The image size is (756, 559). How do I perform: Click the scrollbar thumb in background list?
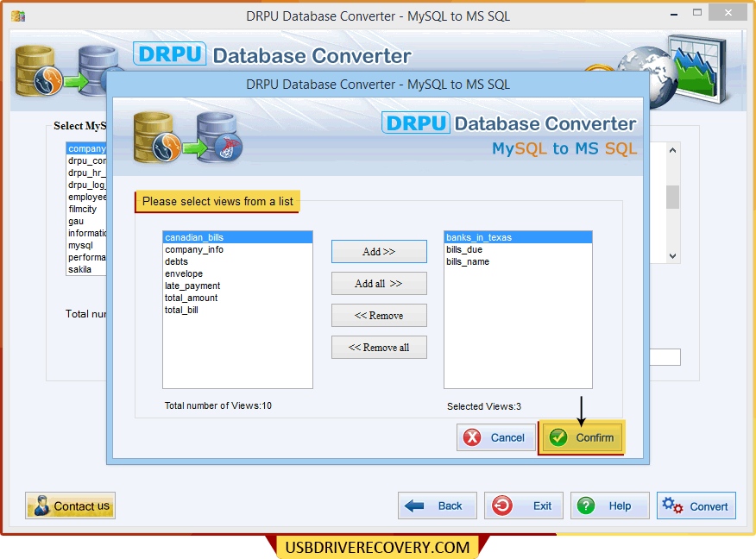tap(672, 197)
